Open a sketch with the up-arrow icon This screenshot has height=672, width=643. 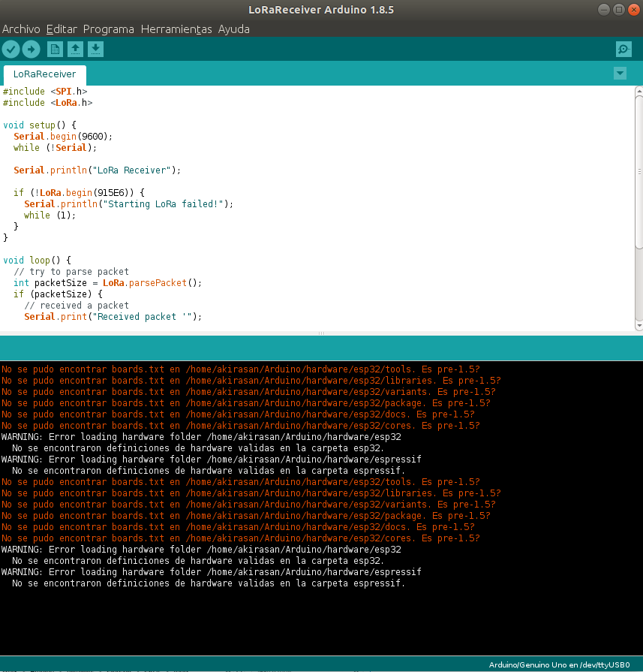coord(75,50)
